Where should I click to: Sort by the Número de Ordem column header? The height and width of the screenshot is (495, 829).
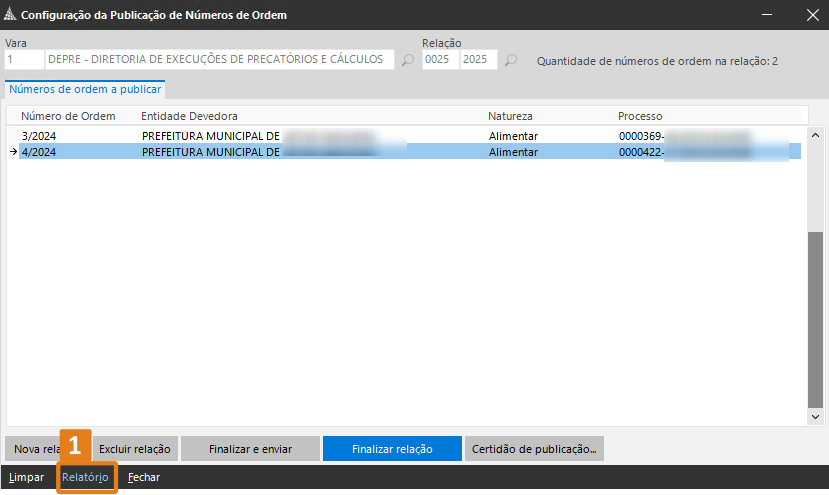(68, 116)
